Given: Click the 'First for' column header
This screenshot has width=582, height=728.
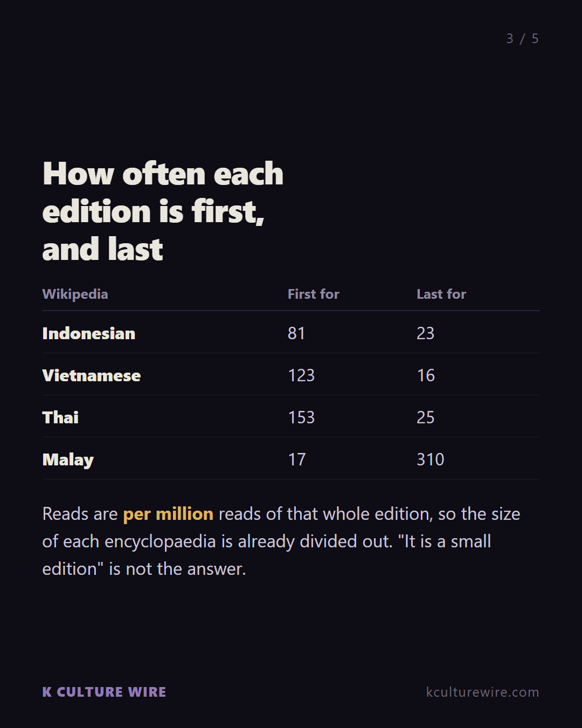Looking at the screenshot, I should pyautogui.click(x=313, y=294).
